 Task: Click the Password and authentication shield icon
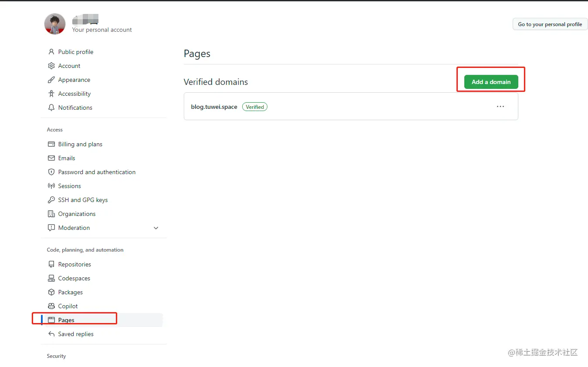coord(51,172)
